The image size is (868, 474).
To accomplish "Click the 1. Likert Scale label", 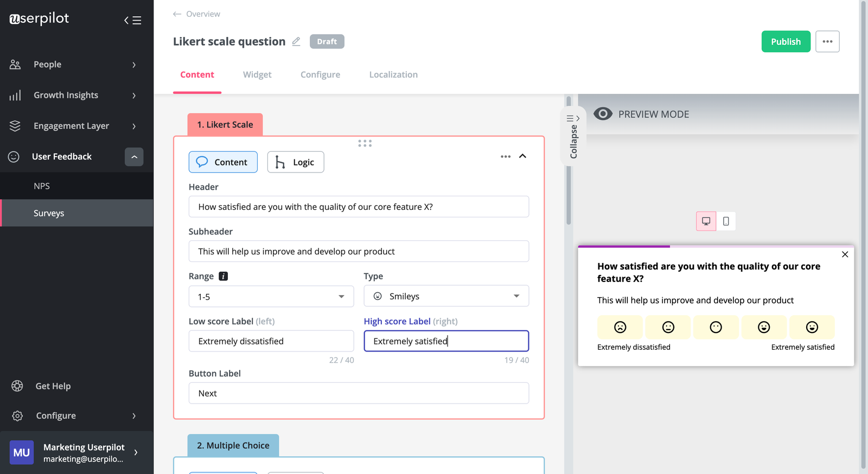I will click(225, 125).
